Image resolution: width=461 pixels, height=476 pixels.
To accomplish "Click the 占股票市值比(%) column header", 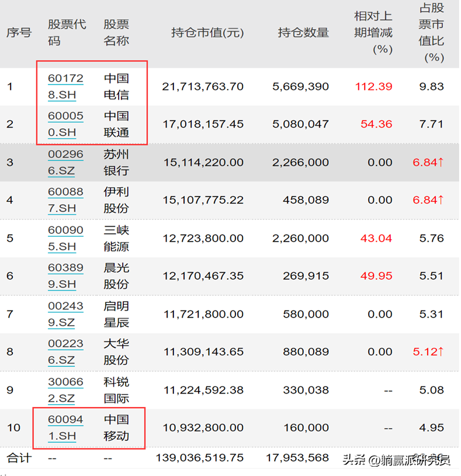I will pos(431,33).
